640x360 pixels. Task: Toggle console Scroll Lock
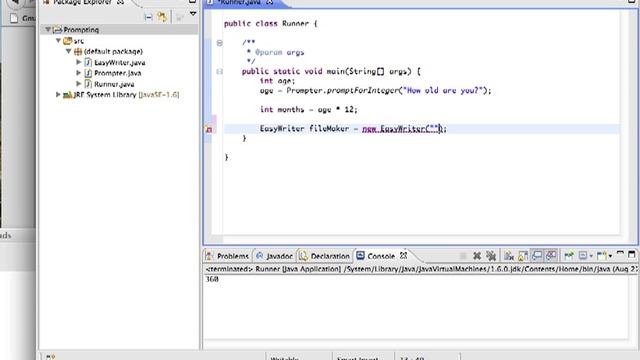coord(523,256)
